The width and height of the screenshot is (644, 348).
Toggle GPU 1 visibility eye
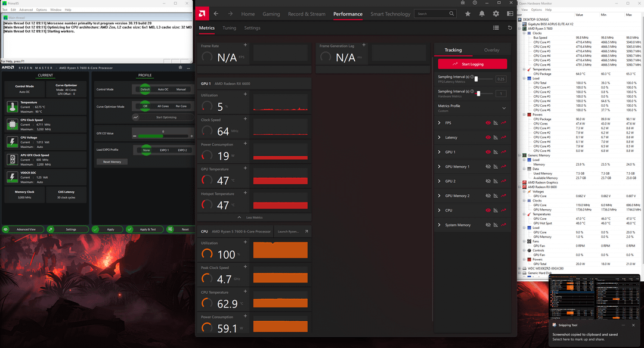tap(488, 152)
